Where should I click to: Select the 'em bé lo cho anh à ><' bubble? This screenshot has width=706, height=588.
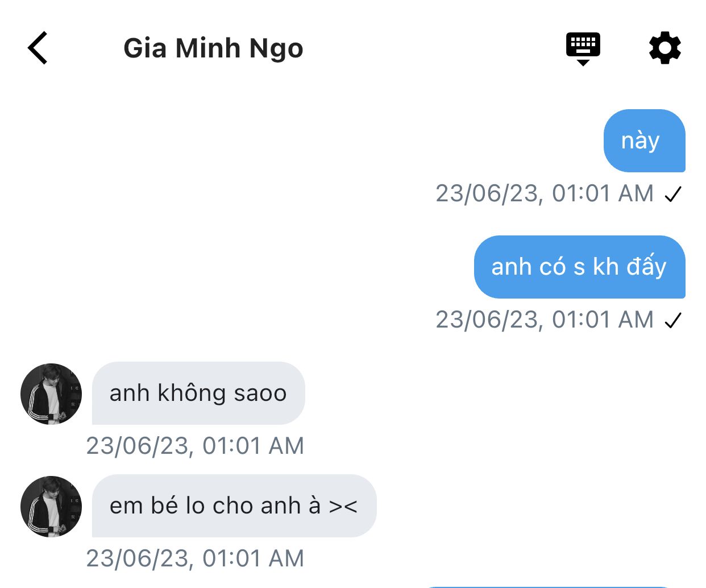click(x=234, y=506)
